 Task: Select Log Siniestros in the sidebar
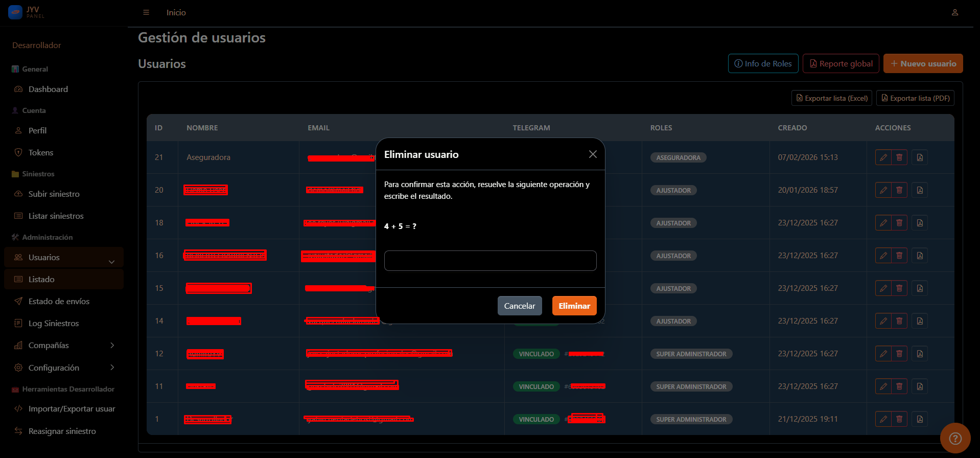pos(54,324)
